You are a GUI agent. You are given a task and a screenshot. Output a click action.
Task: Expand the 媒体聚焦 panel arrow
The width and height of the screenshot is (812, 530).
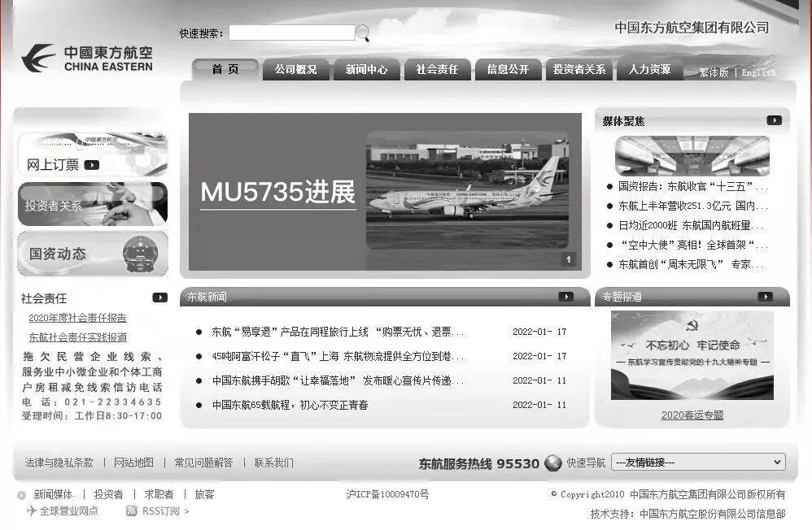(x=773, y=119)
